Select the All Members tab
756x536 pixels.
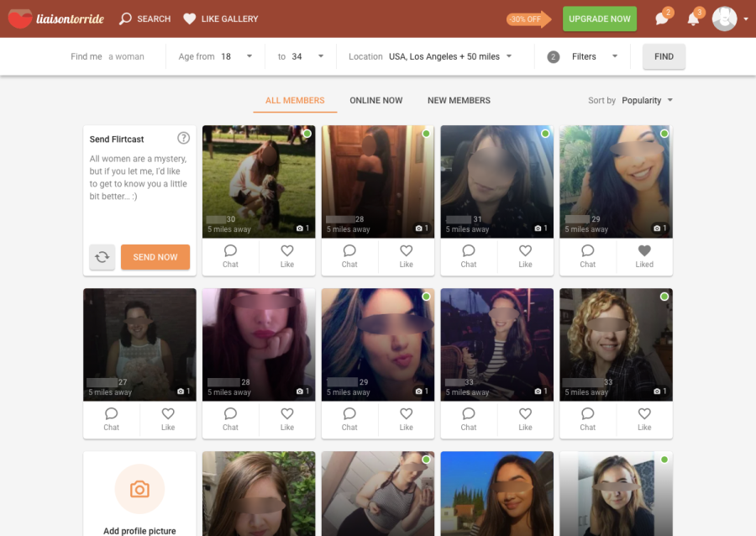point(295,100)
